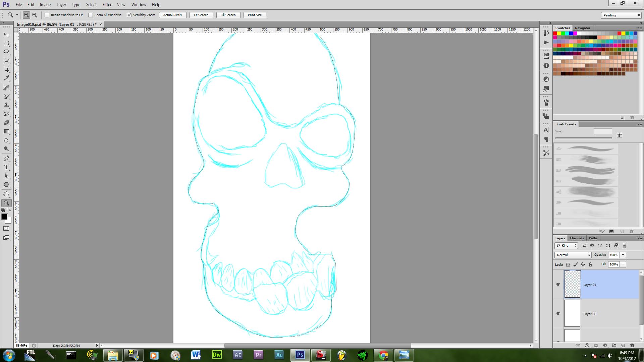Viewport: 644px width, 362px height.
Task: Click the Zoom Out magnifier icon
Action: (x=35, y=15)
